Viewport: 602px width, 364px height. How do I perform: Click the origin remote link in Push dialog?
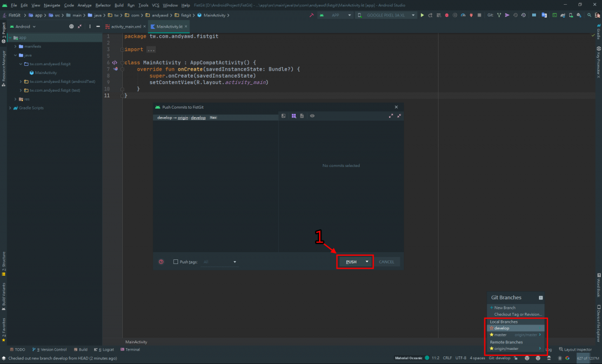click(183, 118)
